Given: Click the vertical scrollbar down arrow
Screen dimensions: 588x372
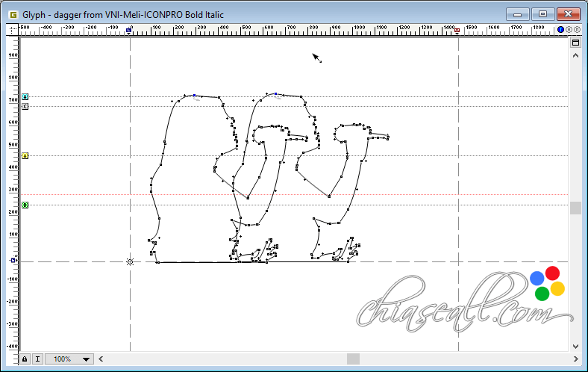Looking at the screenshot, I should click(575, 347).
